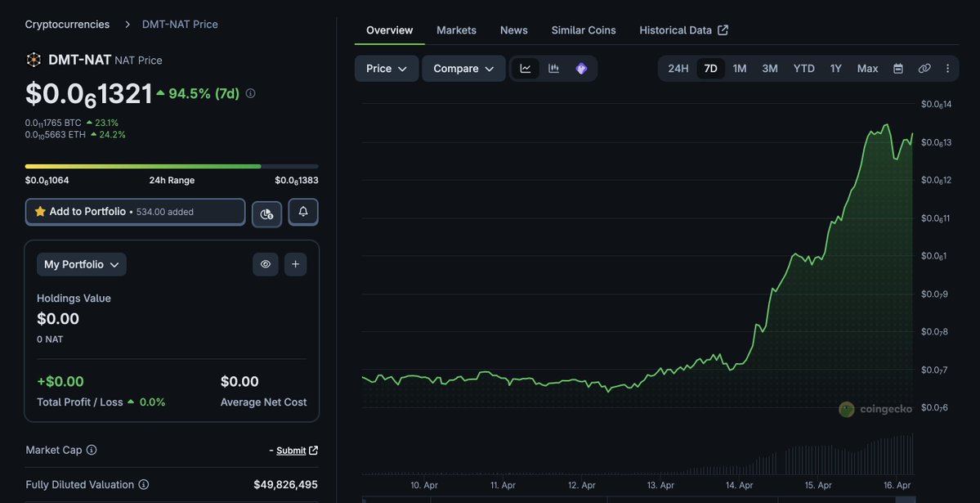Open the Overview tab
This screenshot has height=503, width=980.
(389, 30)
